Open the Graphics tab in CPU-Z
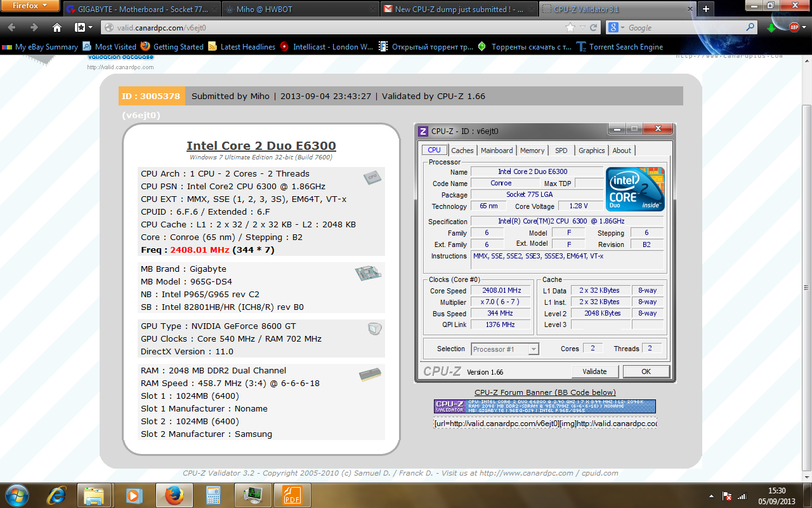The height and width of the screenshot is (508, 812). (x=592, y=150)
